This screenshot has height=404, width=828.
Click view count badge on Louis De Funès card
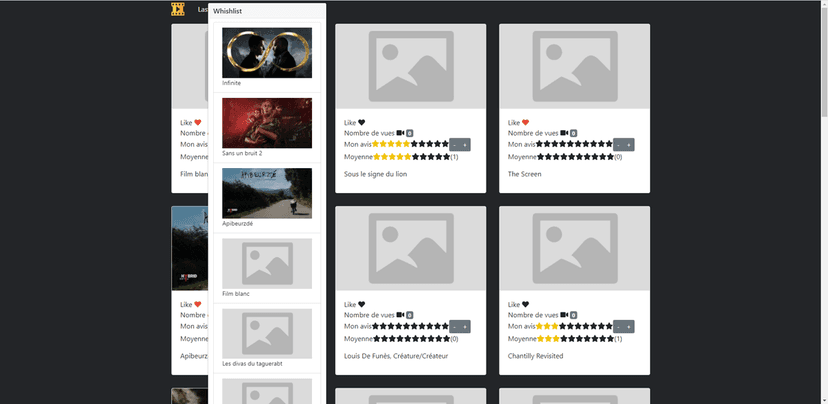point(410,315)
